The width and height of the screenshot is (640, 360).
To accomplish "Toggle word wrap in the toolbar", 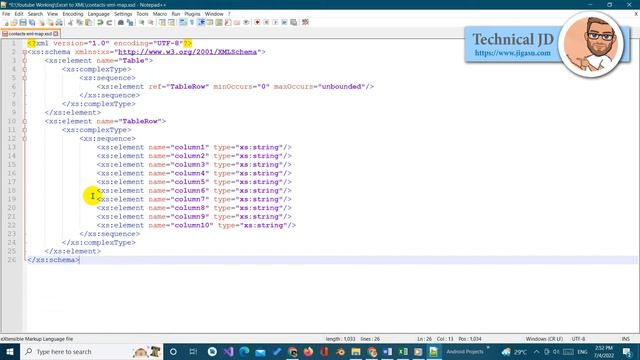I will pos(183,22).
